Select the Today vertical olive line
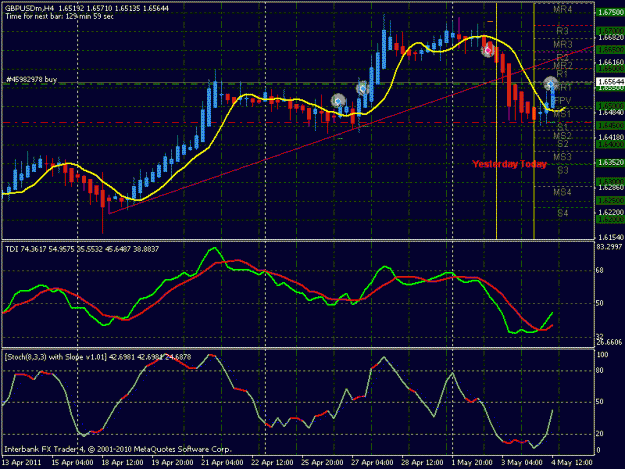The width and height of the screenshot is (625, 469). pyautogui.click(x=534, y=121)
